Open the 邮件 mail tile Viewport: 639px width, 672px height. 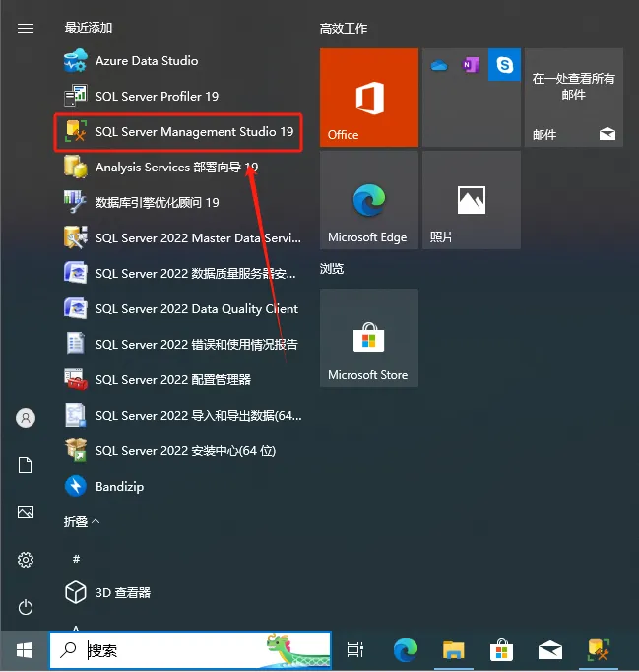pos(573,98)
